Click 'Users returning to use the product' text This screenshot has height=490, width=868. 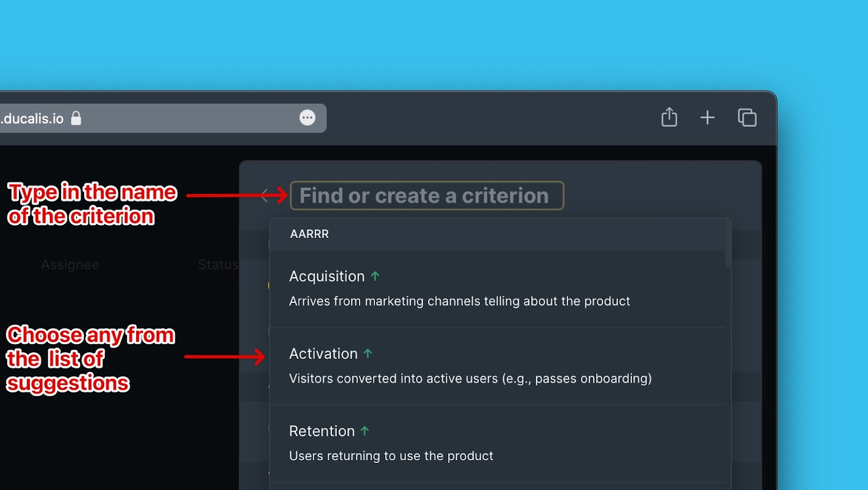pyautogui.click(x=391, y=456)
